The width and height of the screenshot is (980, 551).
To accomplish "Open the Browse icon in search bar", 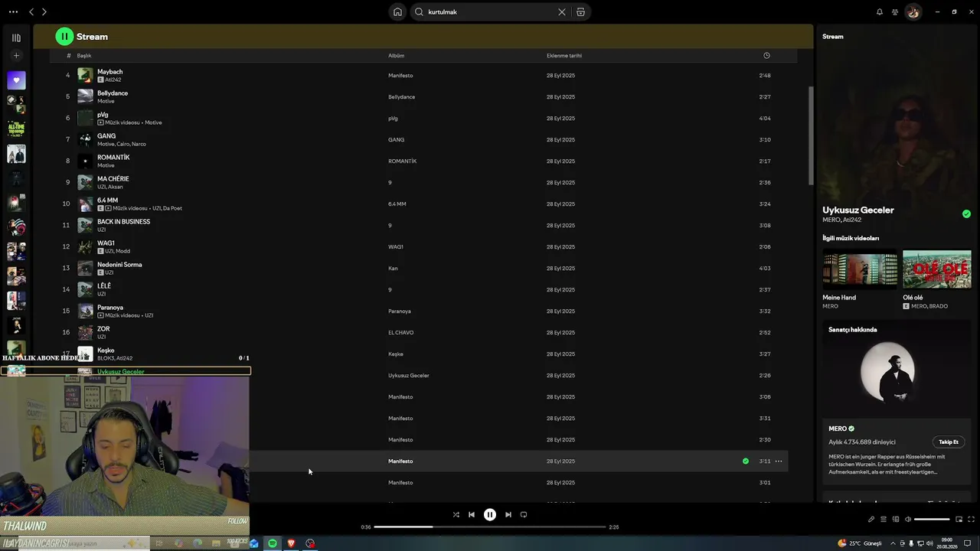I will (x=580, y=12).
